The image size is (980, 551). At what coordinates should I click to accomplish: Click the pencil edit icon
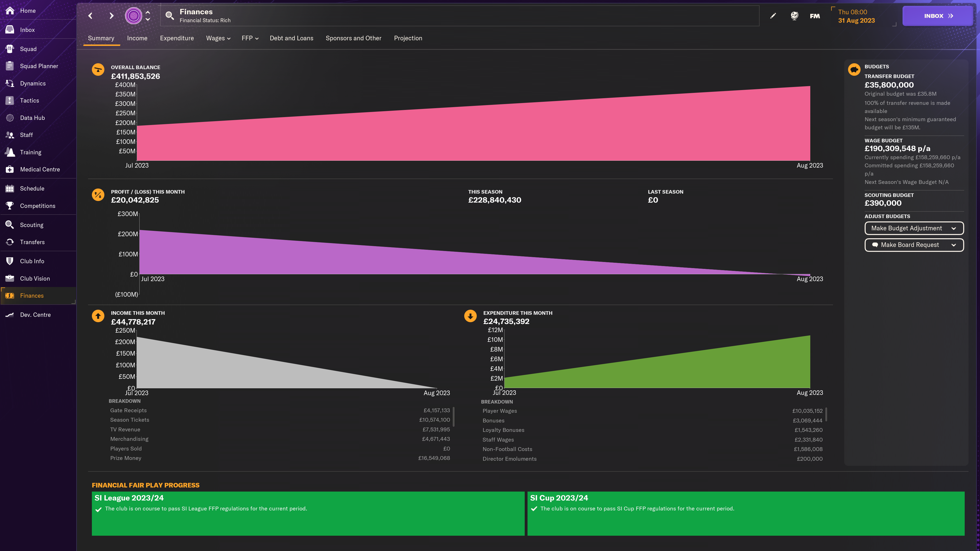coord(773,16)
